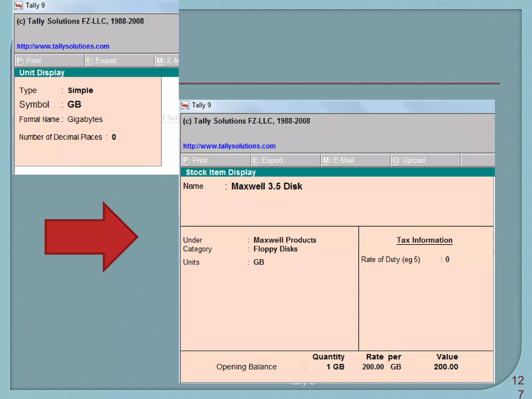The height and width of the screenshot is (399, 532).
Task: Click the opening balance value 200.00
Action: pos(446,367)
